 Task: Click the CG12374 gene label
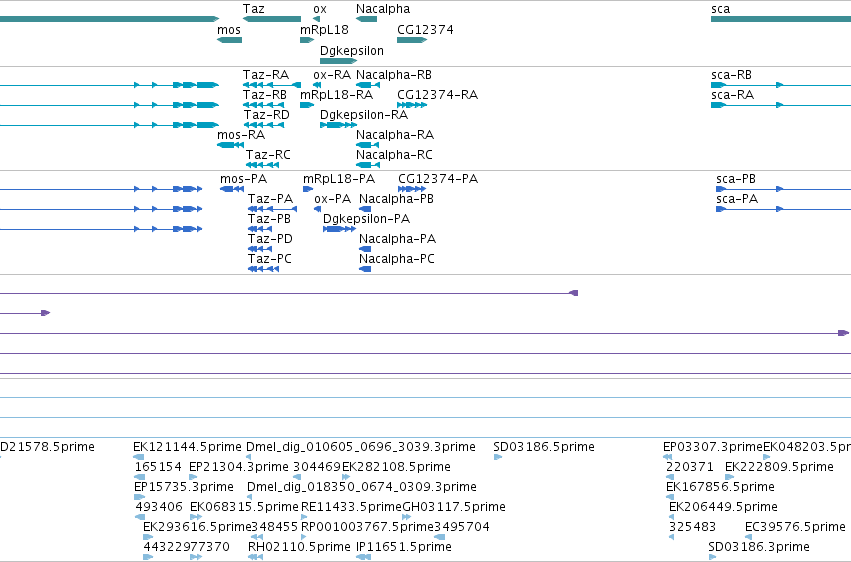pyautogui.click(x=425, y=30)
